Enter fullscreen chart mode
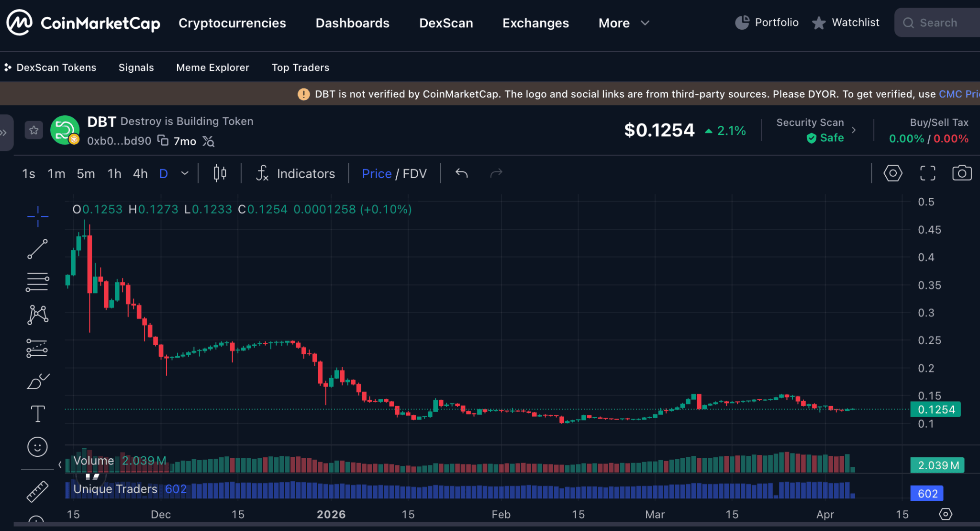980x531 pixels. 927,173
